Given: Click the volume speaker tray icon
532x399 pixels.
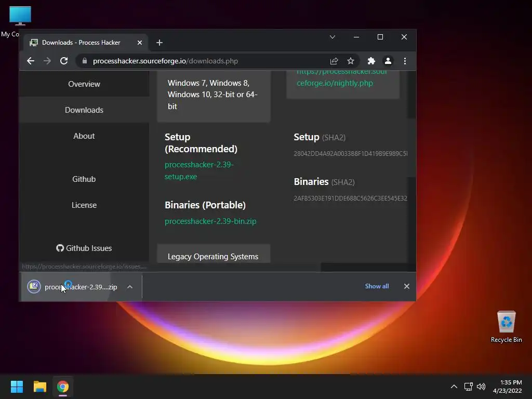Looking at the screenshot, I should pyautogui.click(x=481, y=387).
